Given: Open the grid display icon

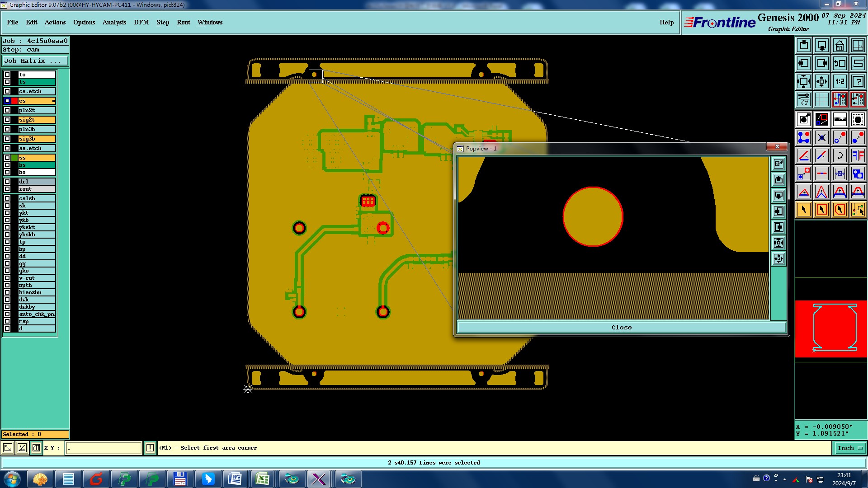Looking at the screenshot, I should tap(821, 99).
